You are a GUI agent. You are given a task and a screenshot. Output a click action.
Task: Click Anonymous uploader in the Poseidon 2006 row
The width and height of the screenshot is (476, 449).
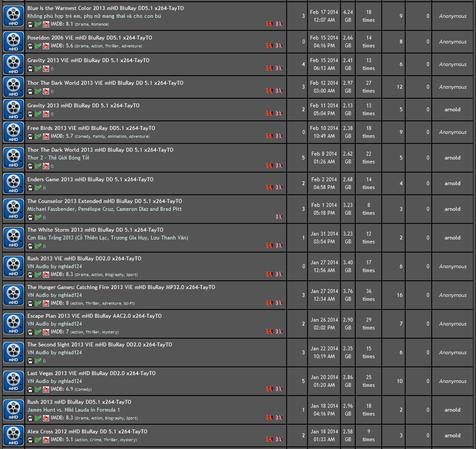[453, 42]
